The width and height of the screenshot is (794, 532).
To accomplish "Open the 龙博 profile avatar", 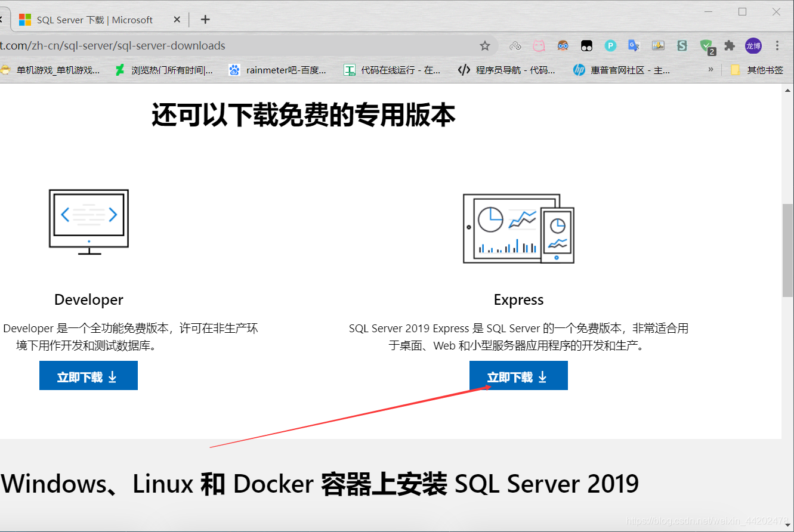I will 753,46.
